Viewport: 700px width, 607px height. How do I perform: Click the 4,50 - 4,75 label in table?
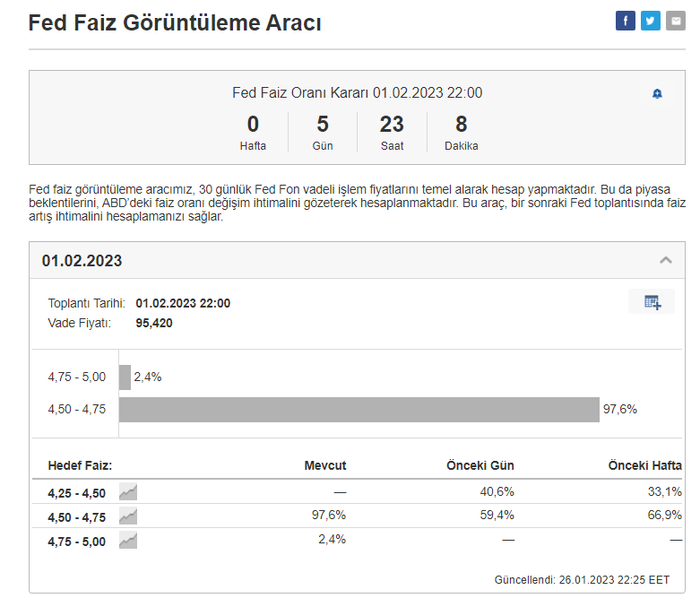[76, 516]
